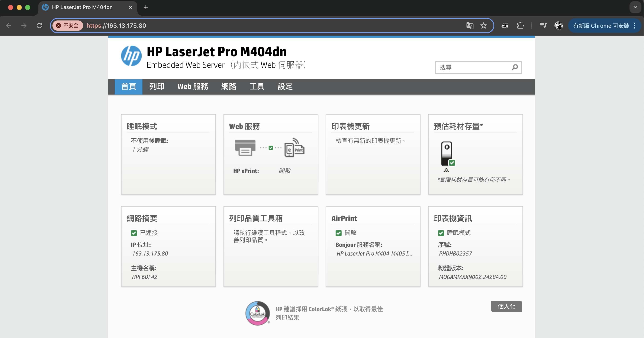Click the green check beside AirPrint 開啟
Screen dimensions: 644x338
[338, 233]
